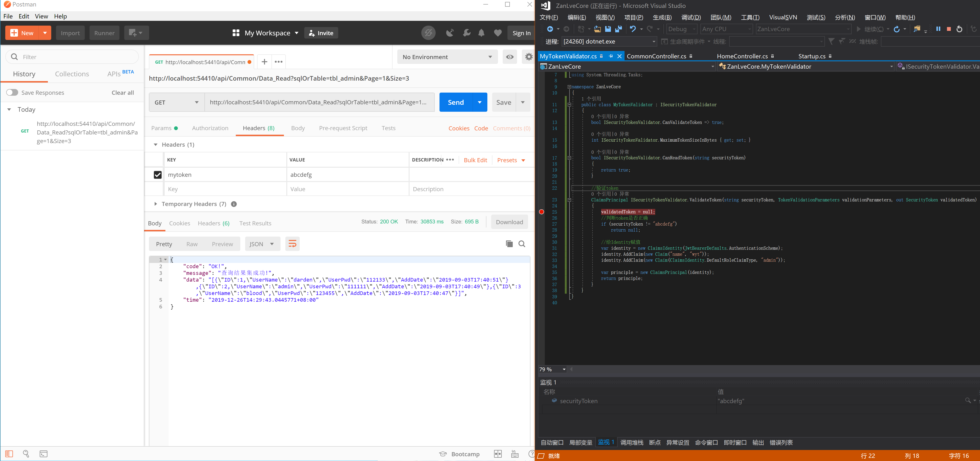This screenshot has width=980, height=461.
Task: Click the Import button
Action: pyautogui.click(x=70, y=33)
